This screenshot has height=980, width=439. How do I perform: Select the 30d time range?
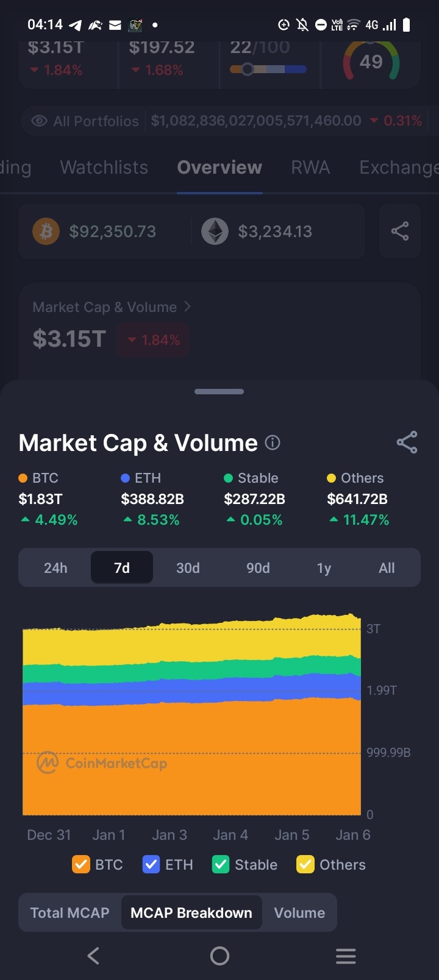click(x=188, y=568)
